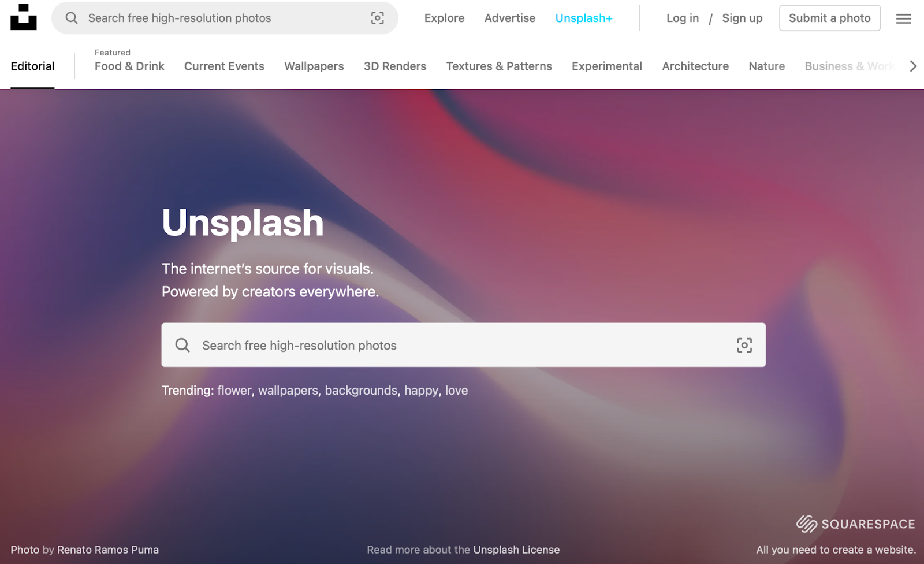
Task: Go to the Advertise page
Action: coord(510,18)
